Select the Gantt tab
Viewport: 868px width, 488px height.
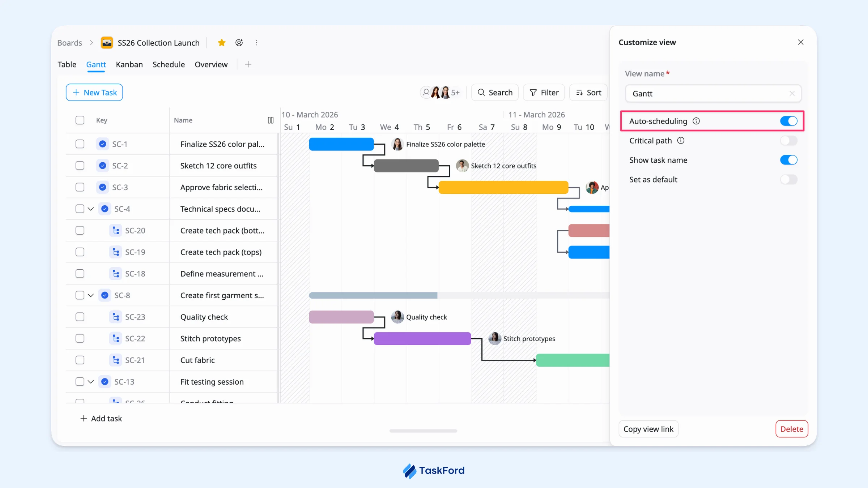pos(96,64)
